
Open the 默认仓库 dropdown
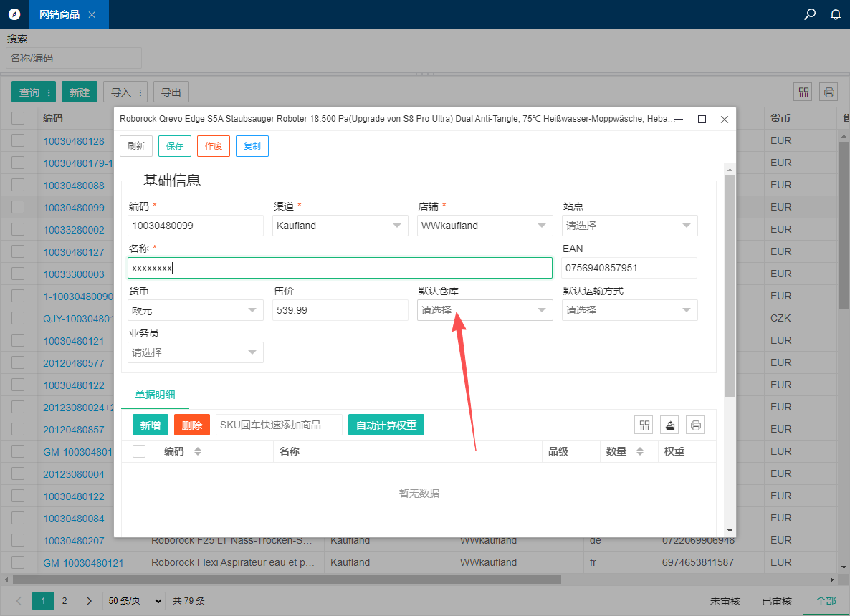(x=484, y=310)
